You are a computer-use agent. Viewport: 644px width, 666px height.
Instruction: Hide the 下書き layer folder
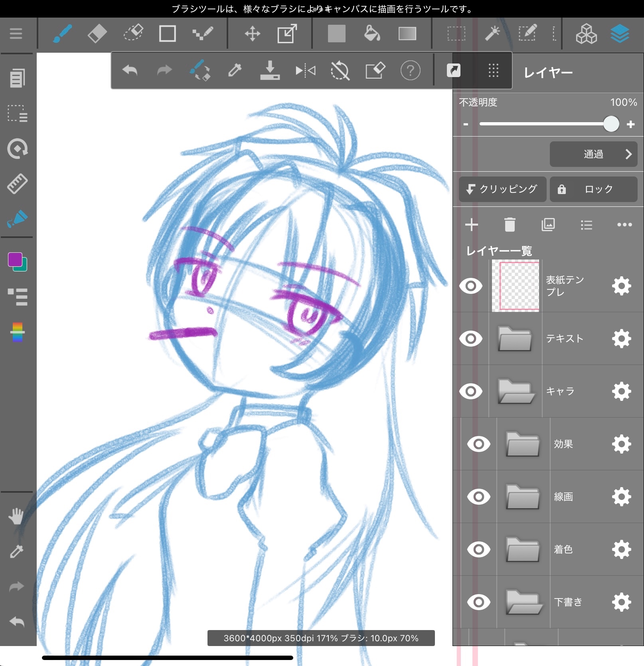click(x=478, y=602)
